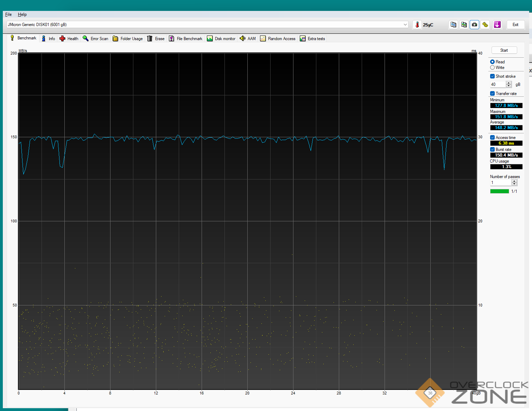Click the thermometer temperature icon

tap(417, 25)
